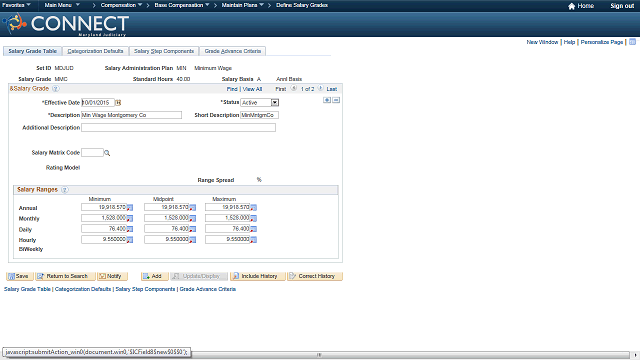The width and height of the screenshot is (640, 360).
Task: Click the Include History button
Action: (257, 276)
